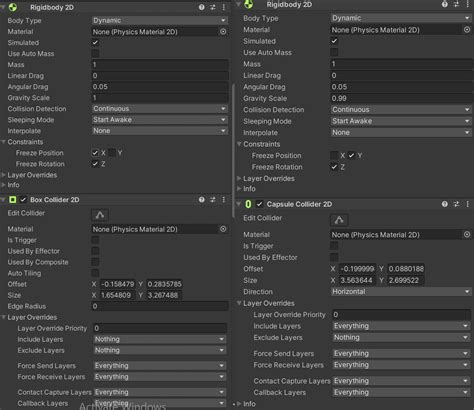474x410 pixels.
Task: Open more options menu of right Rigidbody 2D
Action: tap(468, 4)
